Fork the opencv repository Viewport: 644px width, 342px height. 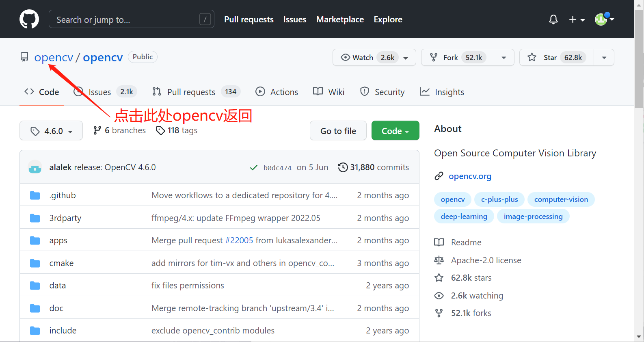tap(458, 57)
